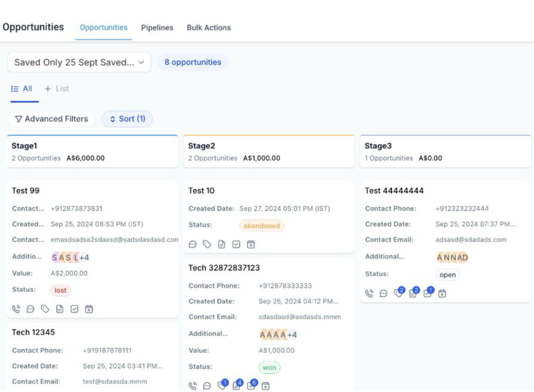Click the 8 opportunities count badge

pos(193,62)
